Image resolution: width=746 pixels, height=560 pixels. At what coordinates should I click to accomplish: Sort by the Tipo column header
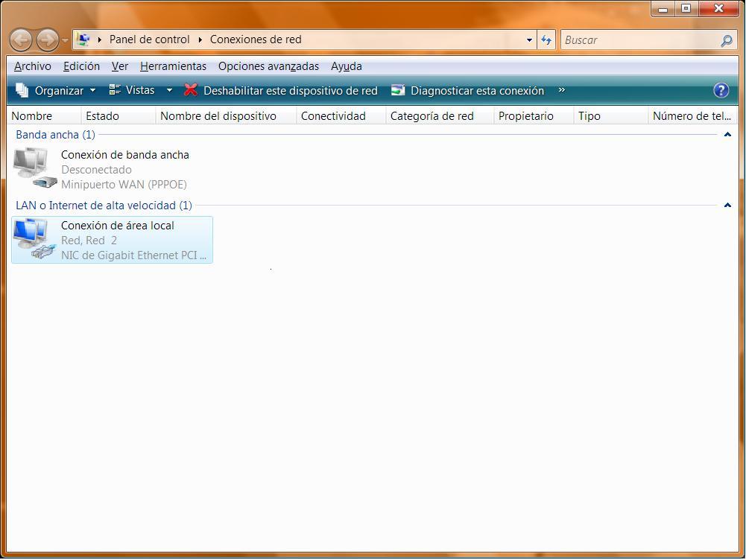click(611, 116)
